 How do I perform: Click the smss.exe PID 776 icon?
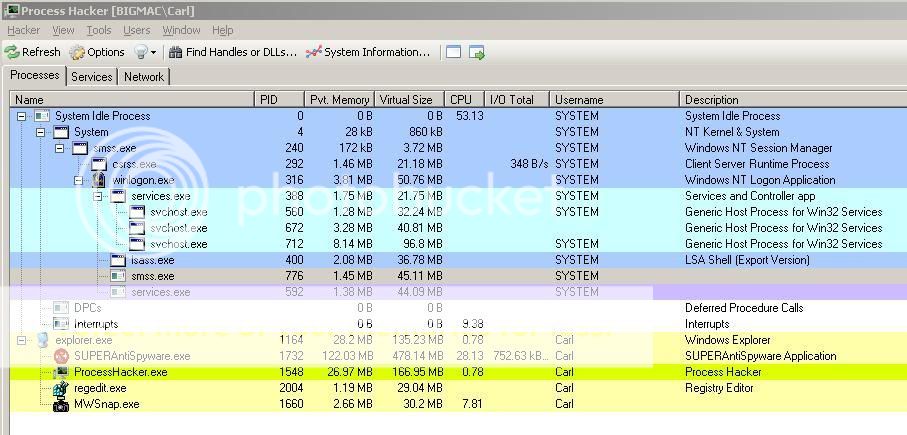[x=118, y=276]
